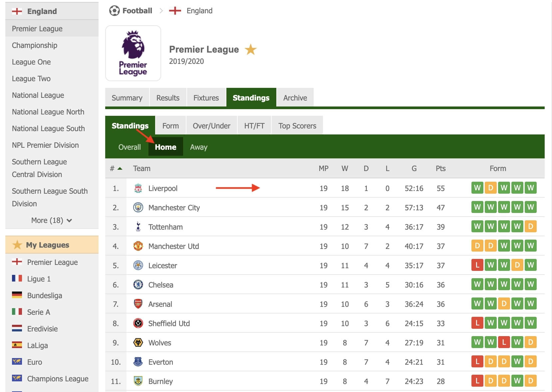Click Liverpool's orange draw form badge

pos(490,188)
